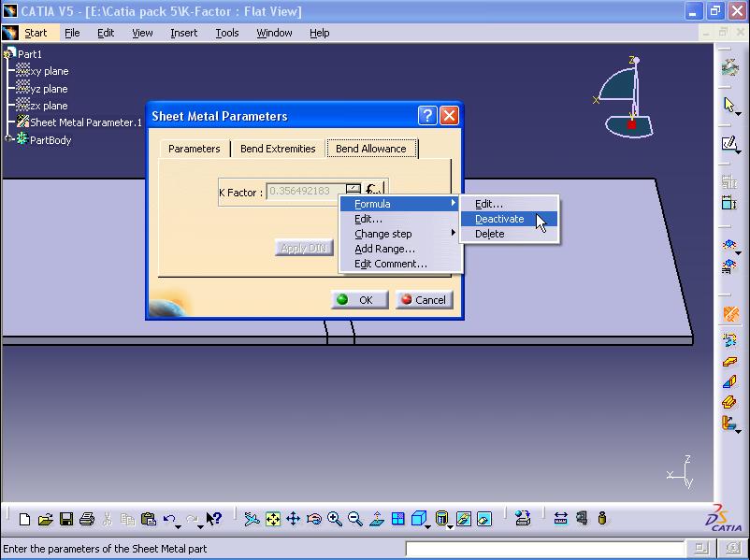This screenshot has width=750, height=560.
Task: Click the Copy icon
Action: [128, 519]
